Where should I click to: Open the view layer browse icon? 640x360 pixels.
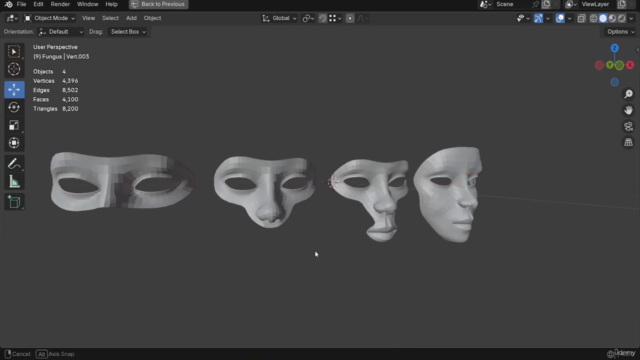pos(570,4)
